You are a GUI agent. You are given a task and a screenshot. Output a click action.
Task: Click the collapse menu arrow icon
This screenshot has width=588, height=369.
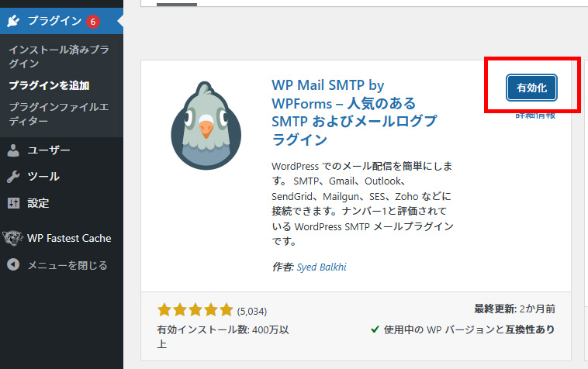pyautogui.click(x=13, y=265)
